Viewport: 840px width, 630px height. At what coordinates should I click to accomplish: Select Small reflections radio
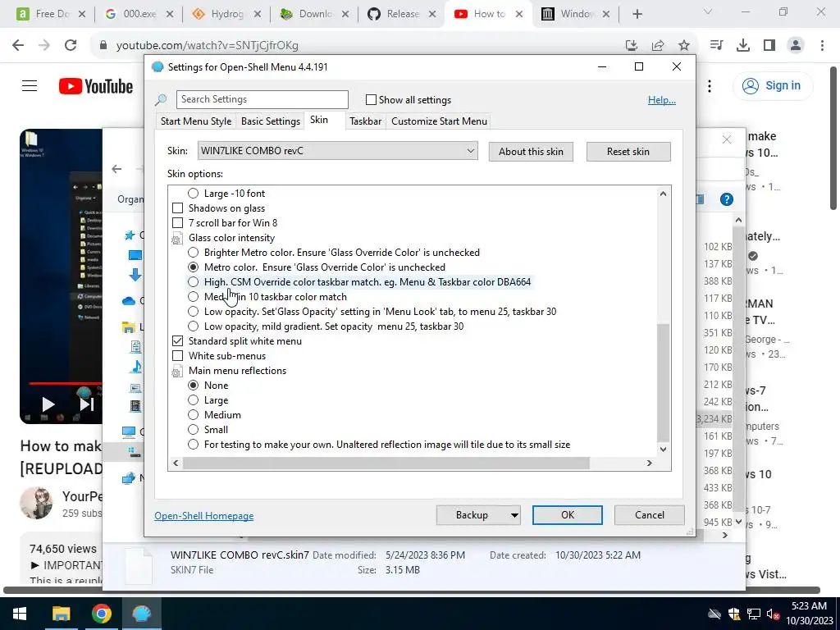(193, 430)
